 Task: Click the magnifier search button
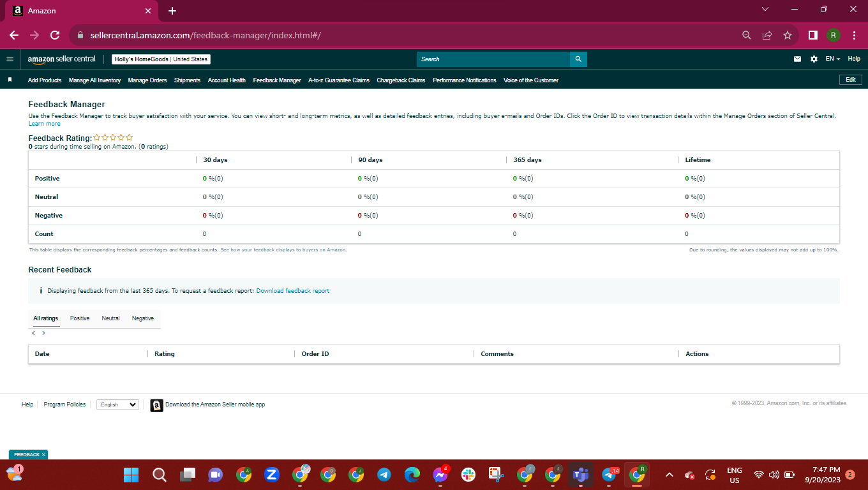(x=578, y=59)
